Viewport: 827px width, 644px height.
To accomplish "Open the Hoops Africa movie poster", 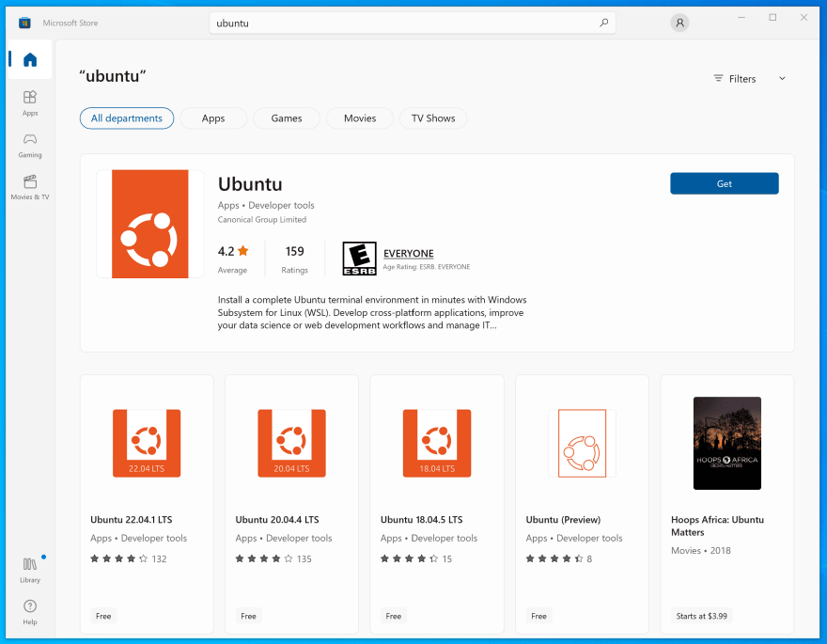I will [727, 443].
